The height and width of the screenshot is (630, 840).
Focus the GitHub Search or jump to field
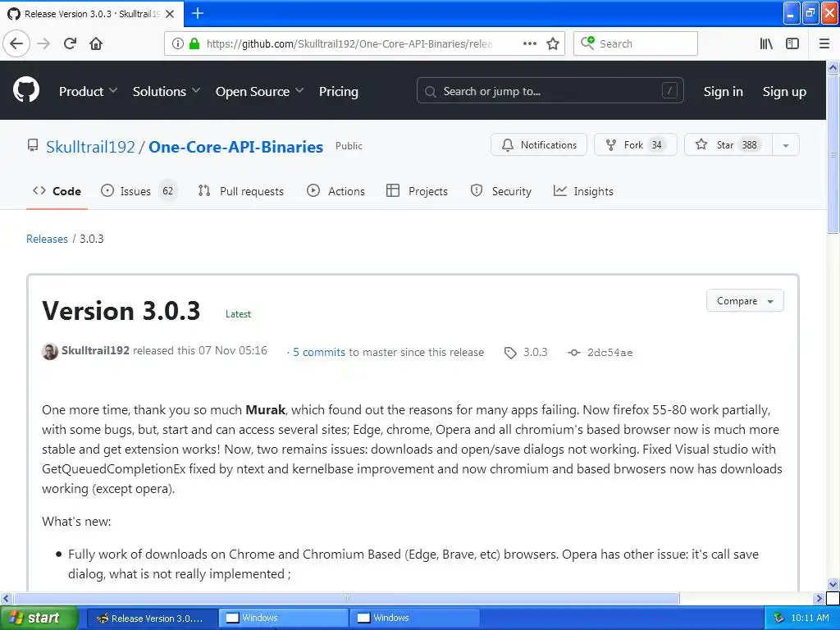[550, 91]
